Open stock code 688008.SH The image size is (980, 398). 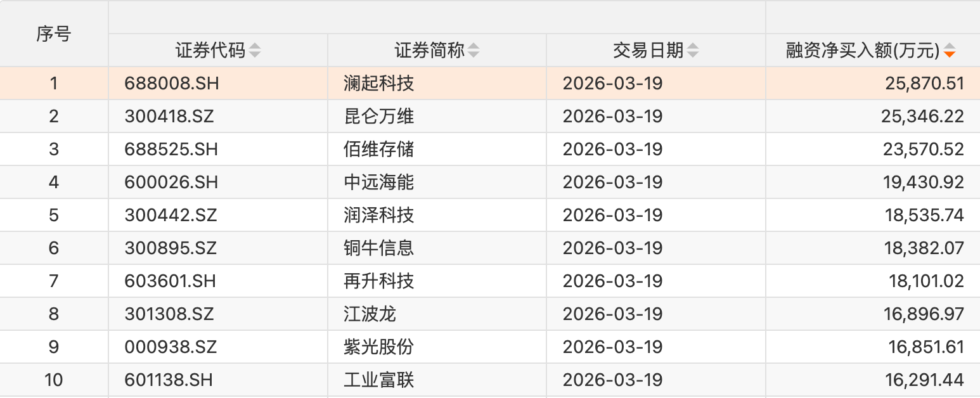click(172, 83)
